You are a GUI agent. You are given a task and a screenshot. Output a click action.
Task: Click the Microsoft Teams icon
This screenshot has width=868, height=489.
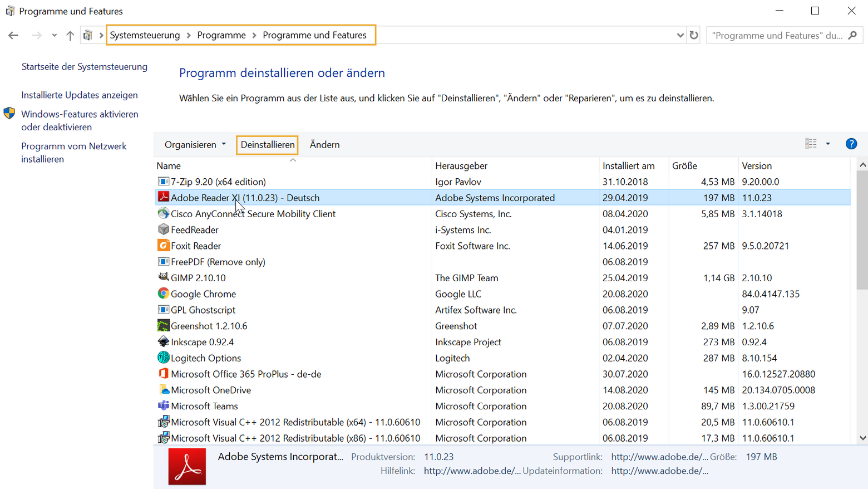(x=164, y=406)
